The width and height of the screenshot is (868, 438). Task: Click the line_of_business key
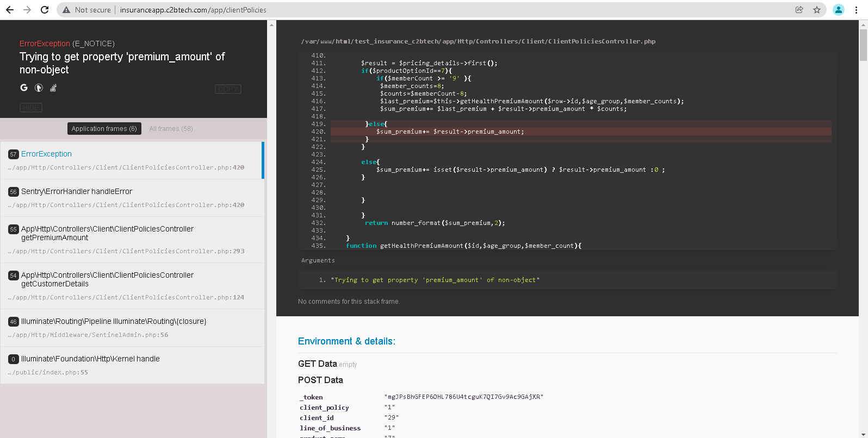[x=330, y=428]
